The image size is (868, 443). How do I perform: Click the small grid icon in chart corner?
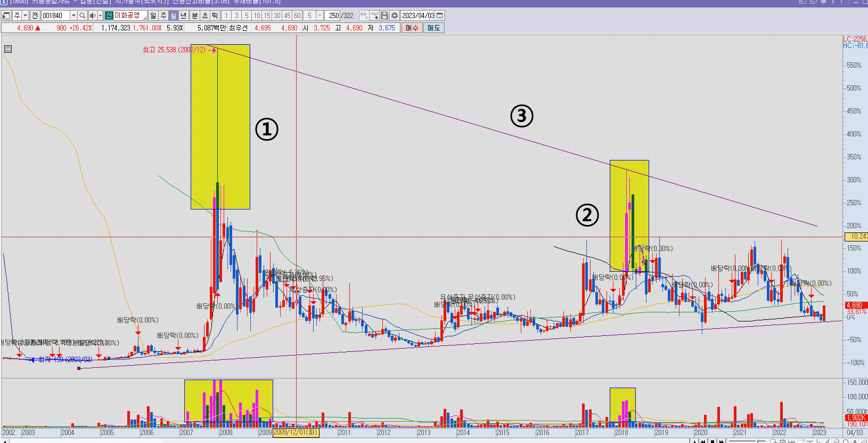8,49
